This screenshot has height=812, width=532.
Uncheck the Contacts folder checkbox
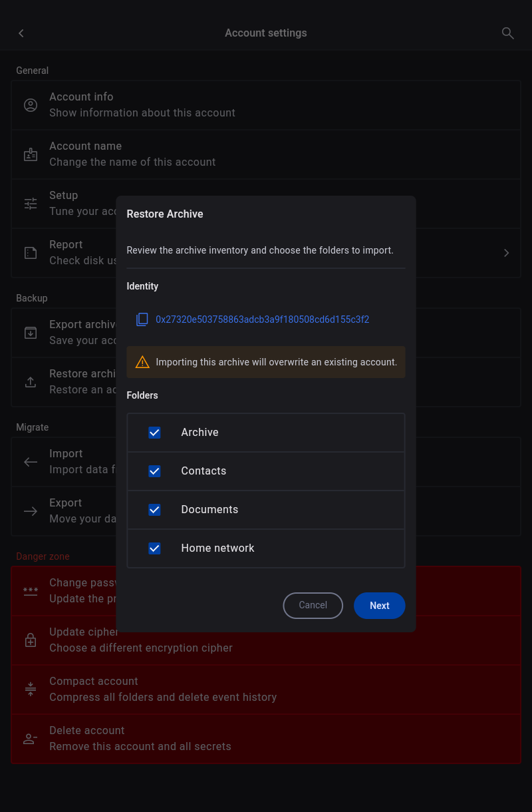click(154, 471)
